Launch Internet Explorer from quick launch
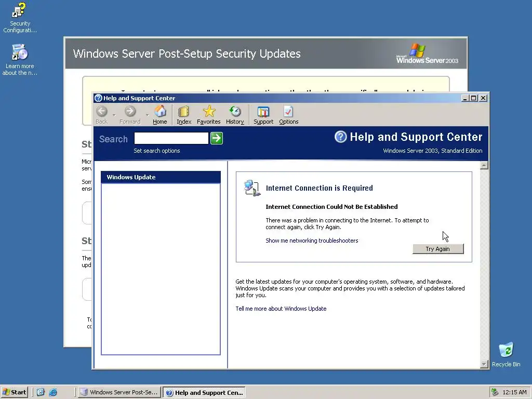 pyautogui.click(x=54, y=392)
